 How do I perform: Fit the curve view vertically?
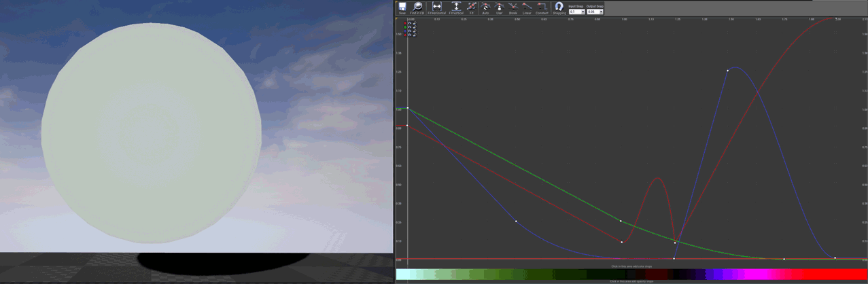456,7
